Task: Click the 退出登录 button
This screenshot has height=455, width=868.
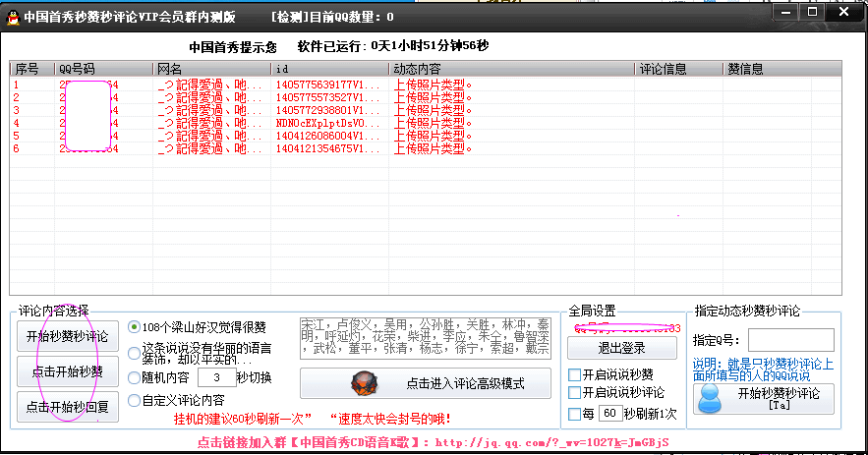Action: (x=621, y=348)
